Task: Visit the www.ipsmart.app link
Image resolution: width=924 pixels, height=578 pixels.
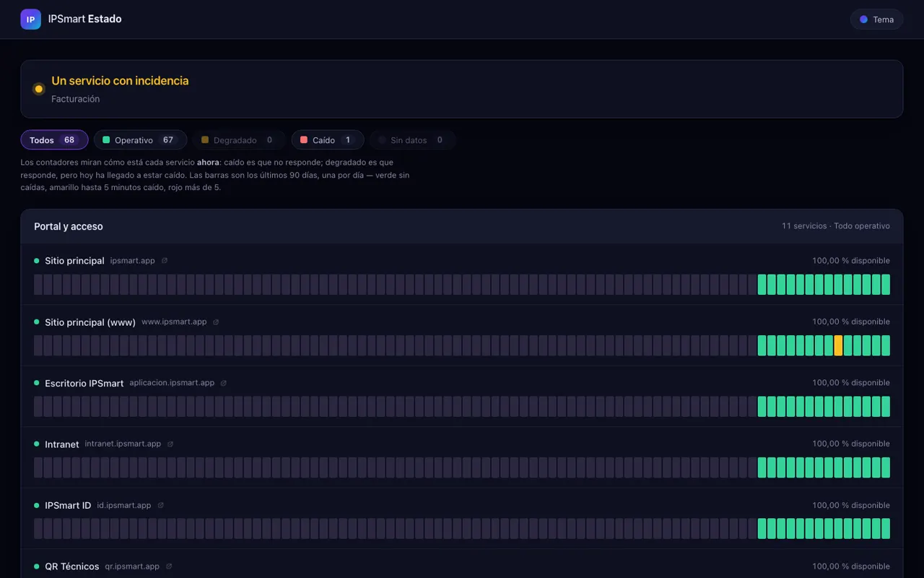Action: pos(174,322)
